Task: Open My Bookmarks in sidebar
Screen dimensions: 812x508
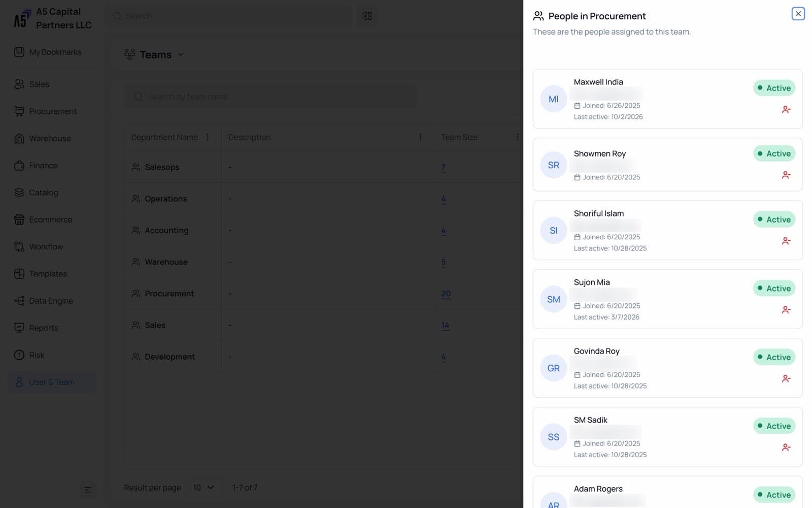Action: [x=51, y=52]
